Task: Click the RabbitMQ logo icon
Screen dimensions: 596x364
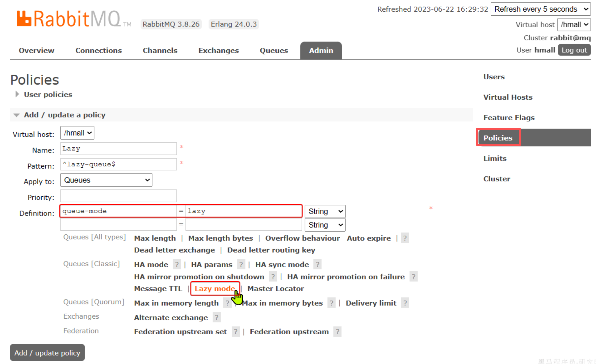Action: 24,19
